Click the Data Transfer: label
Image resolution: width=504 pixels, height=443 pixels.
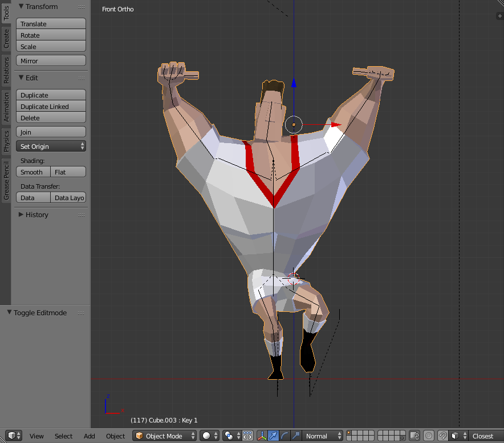[40, 186]
